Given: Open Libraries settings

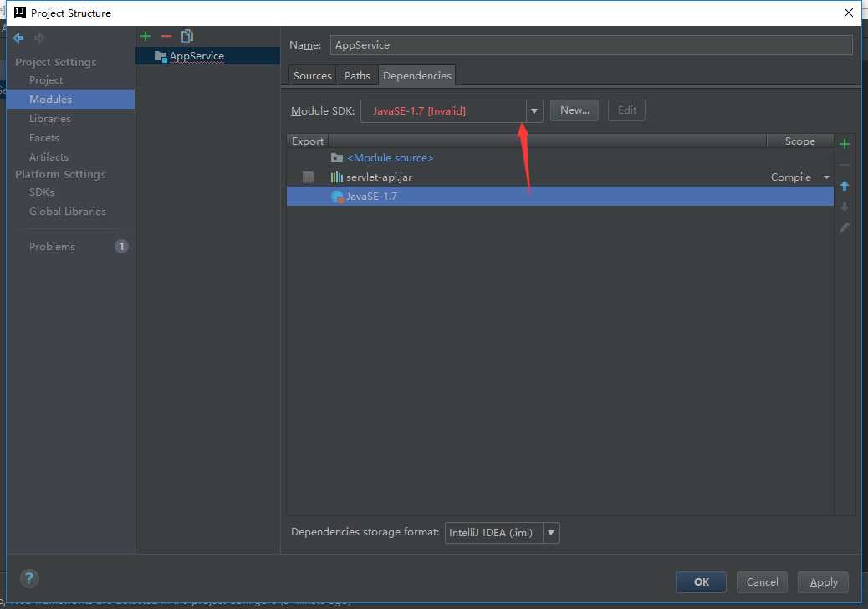Looking at the screenshot, I should (x=50, y=119).
